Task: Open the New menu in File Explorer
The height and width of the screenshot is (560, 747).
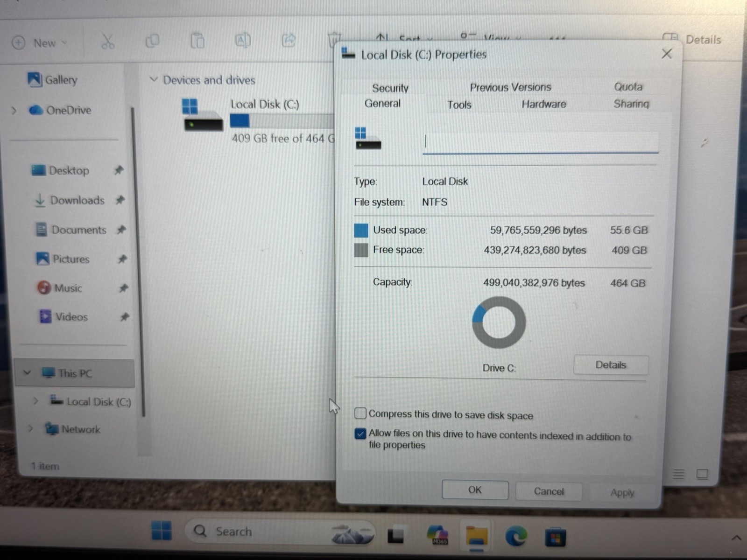Action: 40,43
